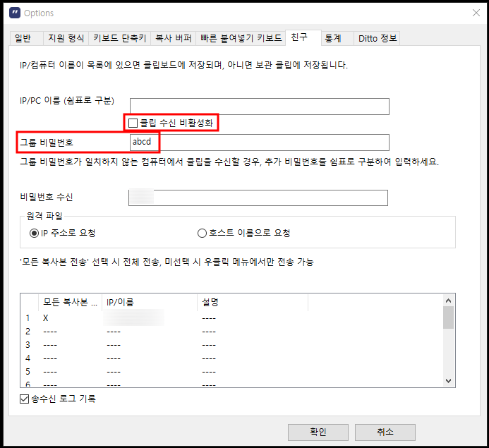This screenshot has height=448, width=489.
Task: Click the 비밀번호 수신 input field
Action: point(258,198)
